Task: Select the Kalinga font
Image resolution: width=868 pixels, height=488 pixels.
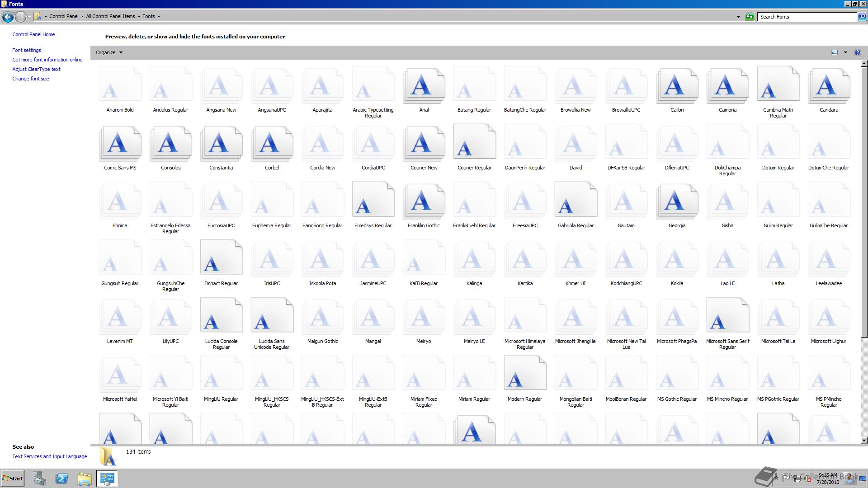Action: 474,259
